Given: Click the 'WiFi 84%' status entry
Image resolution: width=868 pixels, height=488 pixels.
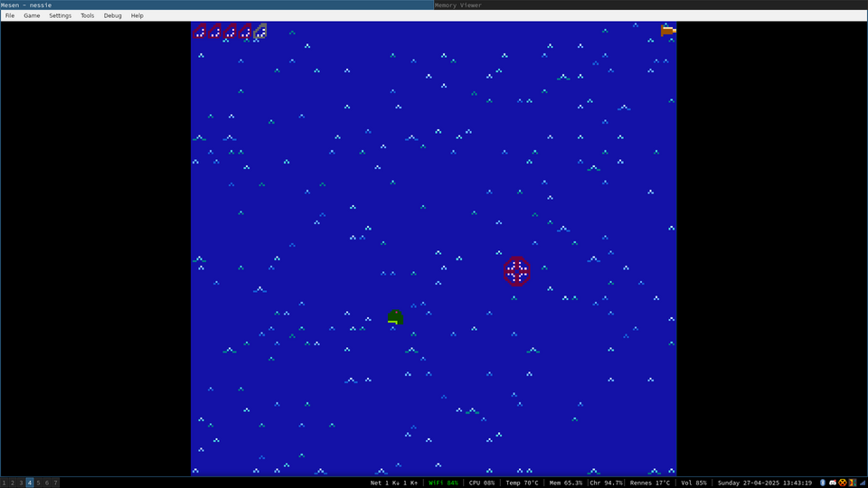Looking at the screenshot, I should pyautogui.click(x=443, y=483).
